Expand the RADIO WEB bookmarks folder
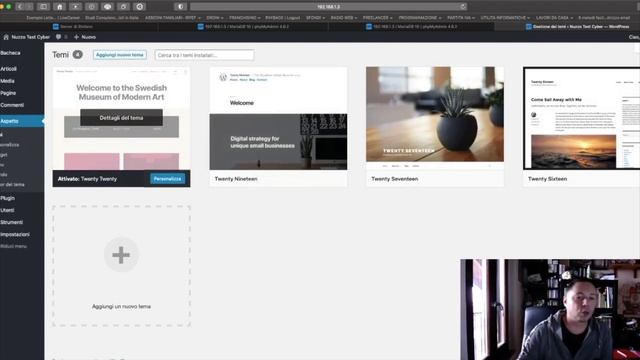This screenshot has width=640, height=360. click(344, 18)
